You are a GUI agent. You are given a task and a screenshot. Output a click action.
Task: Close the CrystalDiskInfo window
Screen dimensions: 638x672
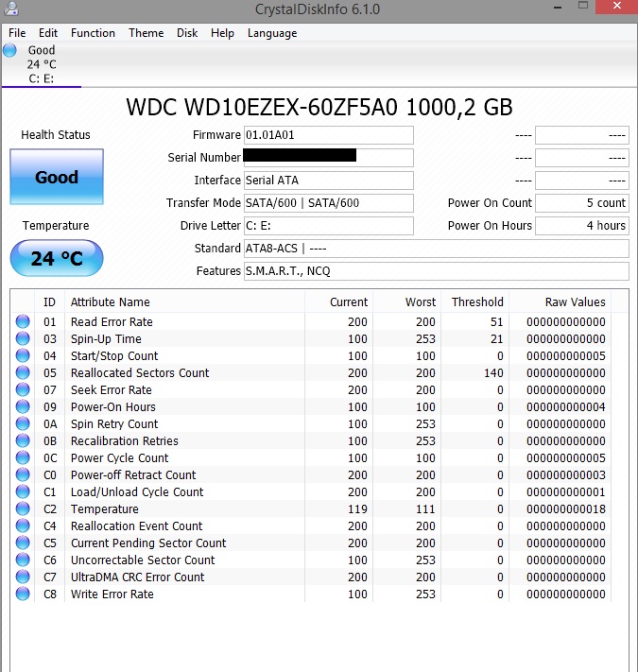tap(617, 7)
